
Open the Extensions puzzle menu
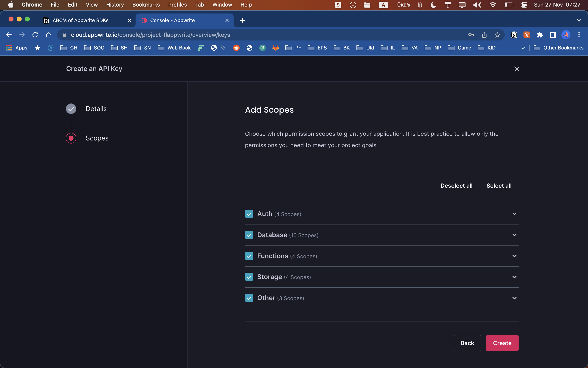(x=540, y=35)
